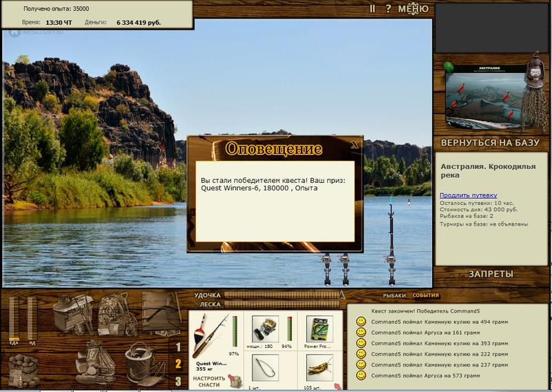Viewport: 552px width, 392px height.
Task: Open the bucket and fish keepnet icon
Action: coord(144,364)
